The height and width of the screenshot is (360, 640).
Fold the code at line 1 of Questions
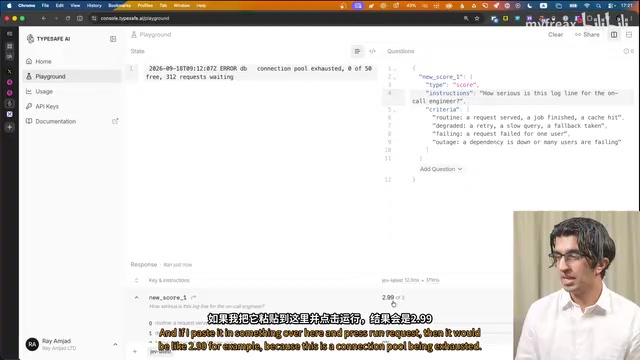coord(395,69)
